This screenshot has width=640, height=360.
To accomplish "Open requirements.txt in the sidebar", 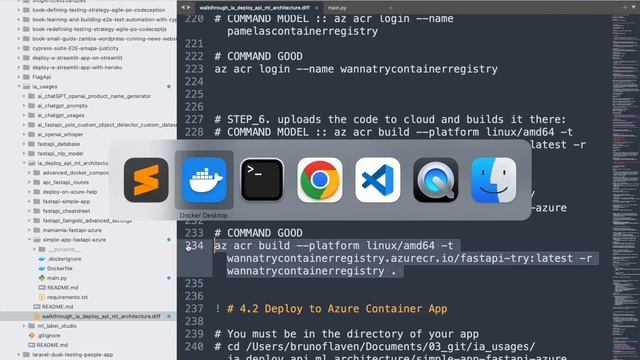I will 67,297.
